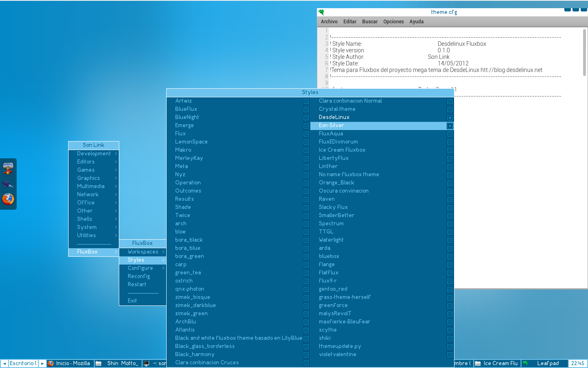Choose Exit in the FluxBox menu
The image size is (588, 368).
[143, 301]
